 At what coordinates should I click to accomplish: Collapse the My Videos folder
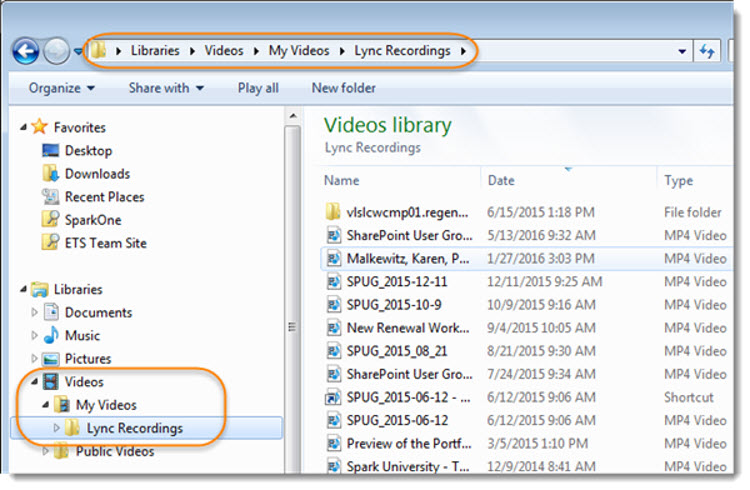coord(45,405)
